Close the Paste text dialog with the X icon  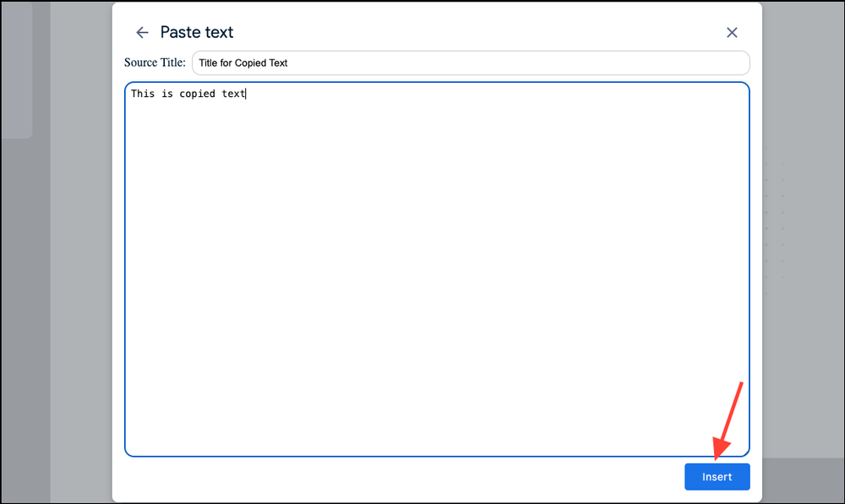732,32
